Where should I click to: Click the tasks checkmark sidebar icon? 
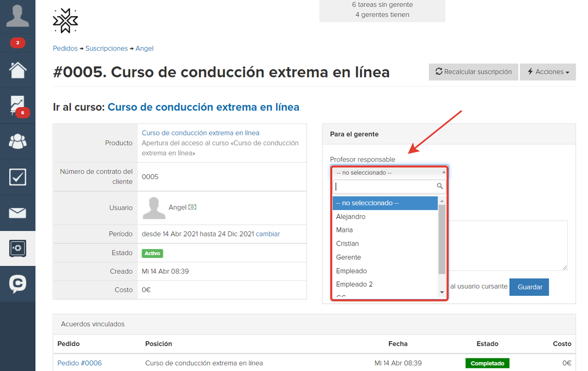[18, 177]
